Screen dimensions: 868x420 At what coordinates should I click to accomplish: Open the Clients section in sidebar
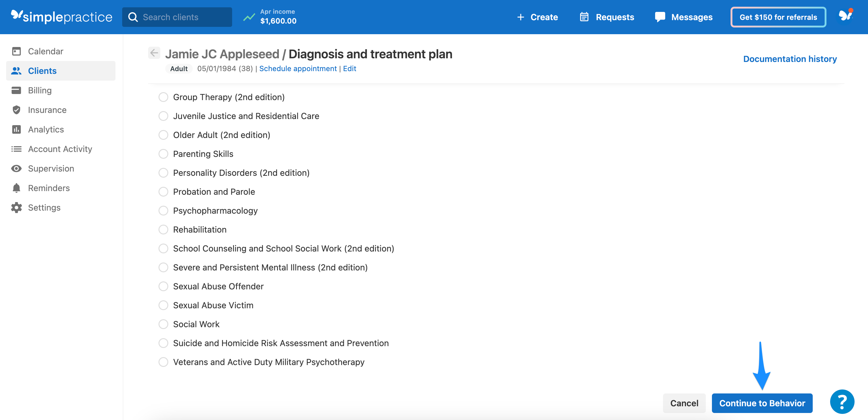tap(61, 71)
